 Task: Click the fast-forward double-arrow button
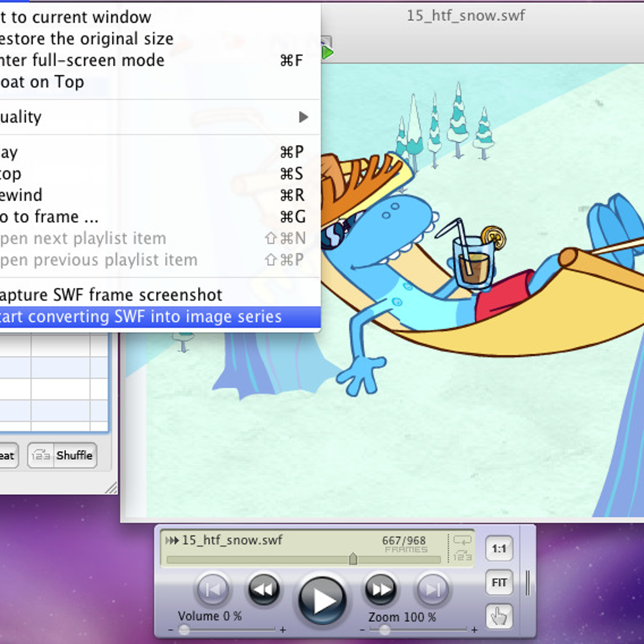click(x=380, y=590)
